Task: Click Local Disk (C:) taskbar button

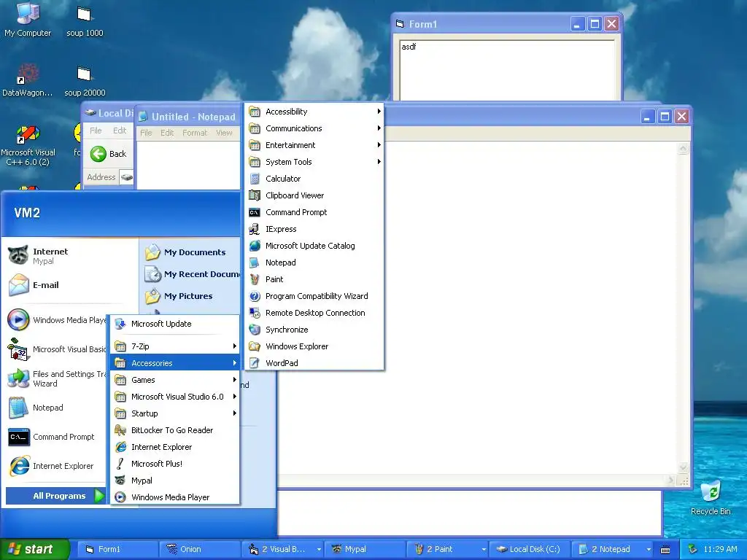Action: click(530, 550)
